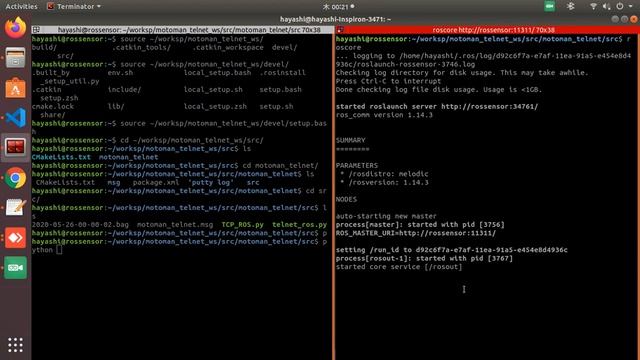The image size is (640, 360).
Task: Click the ROS_MASTER_URI line
Action: coord(416,233)
